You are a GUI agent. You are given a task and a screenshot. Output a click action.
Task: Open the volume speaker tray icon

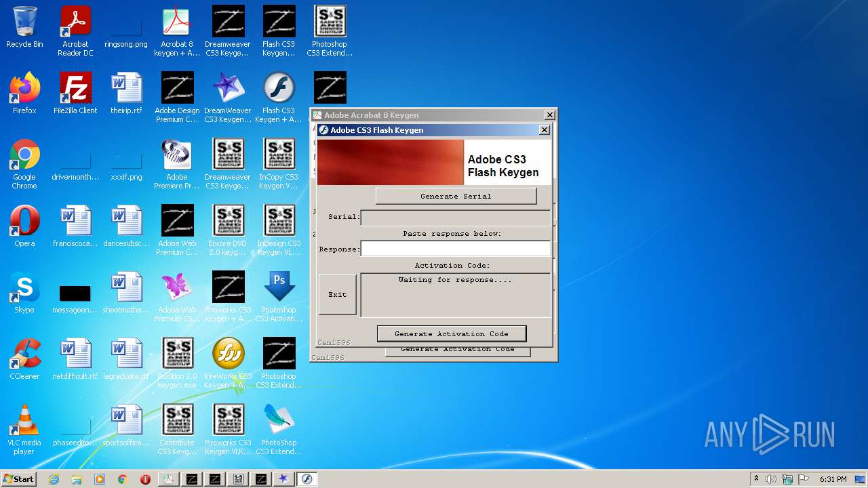[x=771, y=479]
